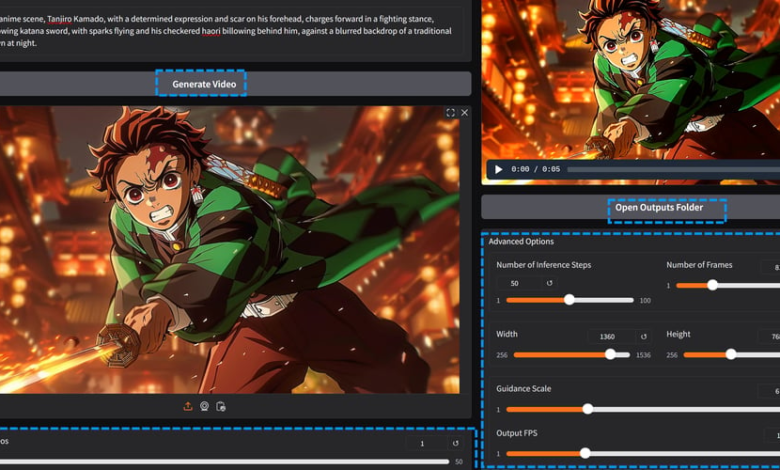Click the word haori in the prompt
The height and width of the screenshot is (470, 780).
pos(211,31)
